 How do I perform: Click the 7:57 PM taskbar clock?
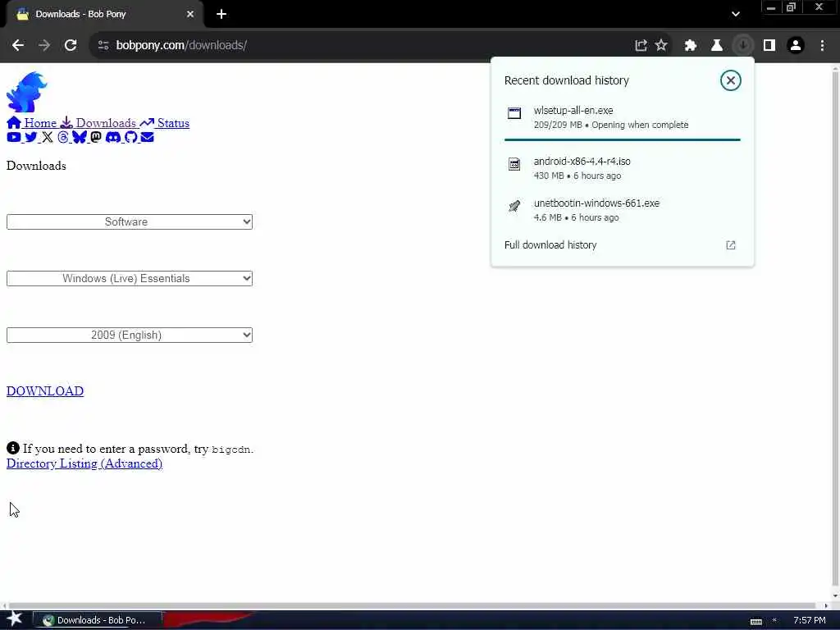coord(809,620)
